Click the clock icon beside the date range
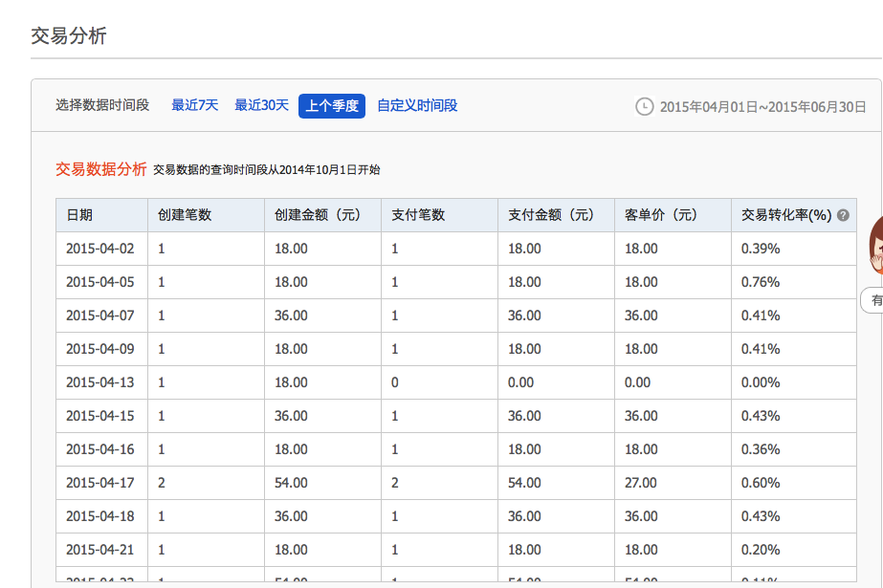Image resolution: width=883 pixels, height=588 pixels. click(x=644, y=106)
